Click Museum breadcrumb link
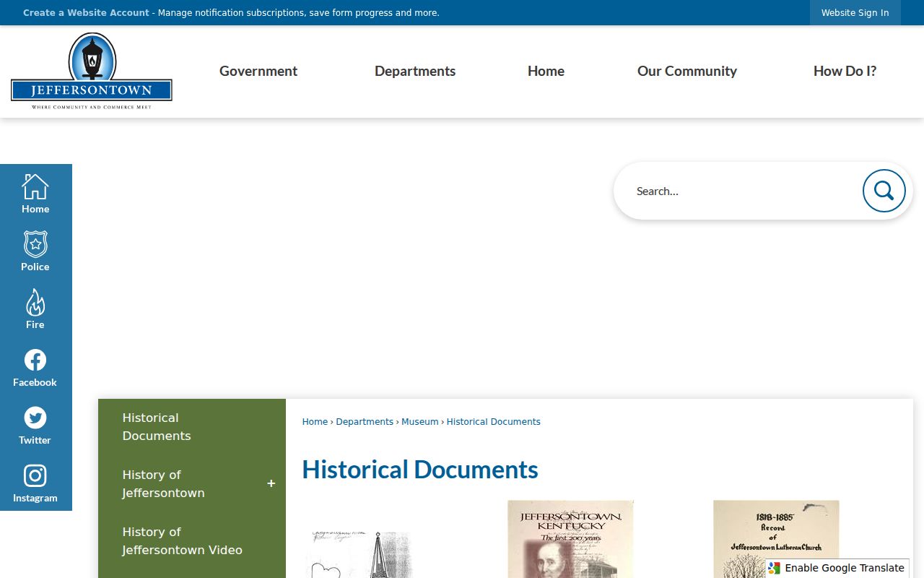 click(420, 422)
